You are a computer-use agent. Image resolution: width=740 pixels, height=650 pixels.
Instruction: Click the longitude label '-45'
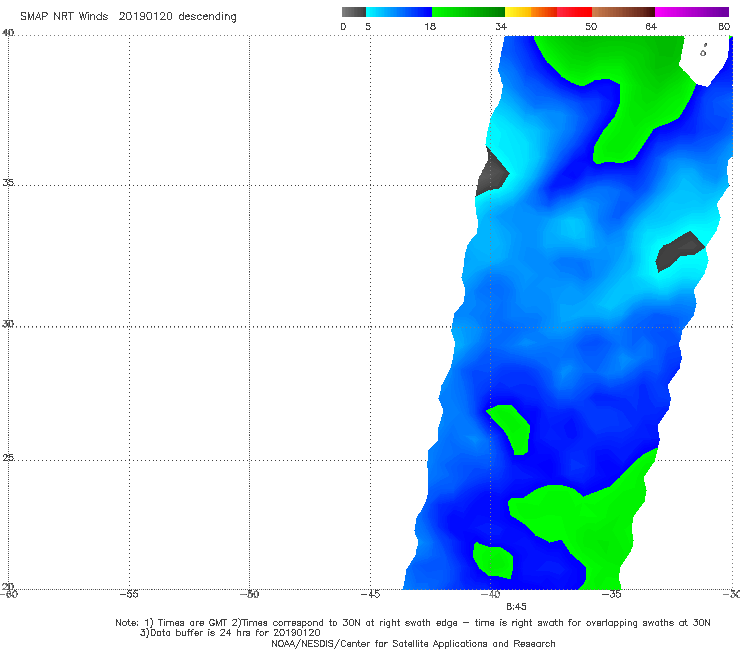(370, 594)
